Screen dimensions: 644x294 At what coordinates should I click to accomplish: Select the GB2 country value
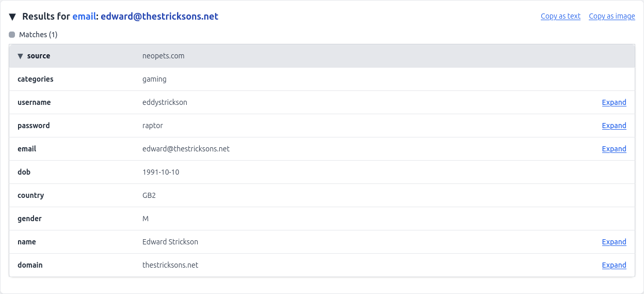[149, 195]
